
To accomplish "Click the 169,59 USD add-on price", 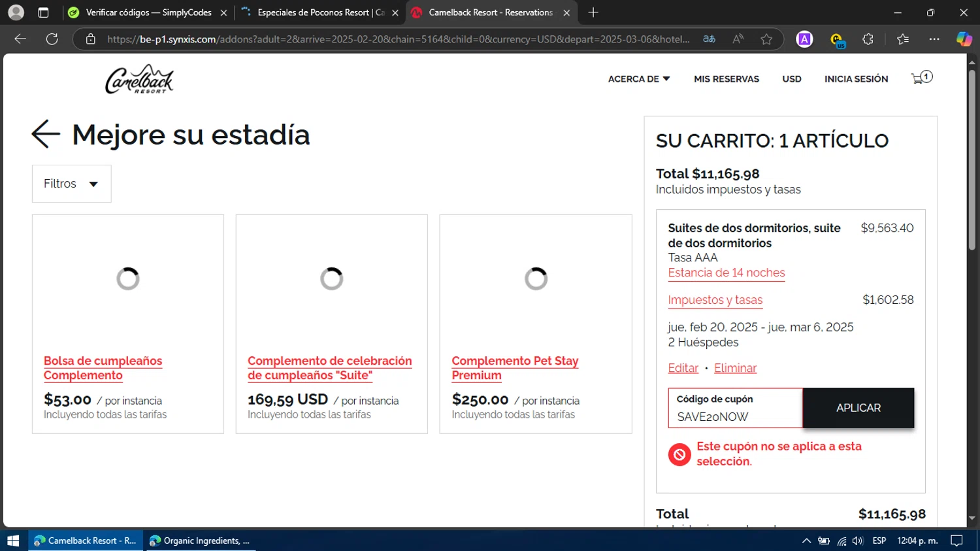I will pos(287,399).
